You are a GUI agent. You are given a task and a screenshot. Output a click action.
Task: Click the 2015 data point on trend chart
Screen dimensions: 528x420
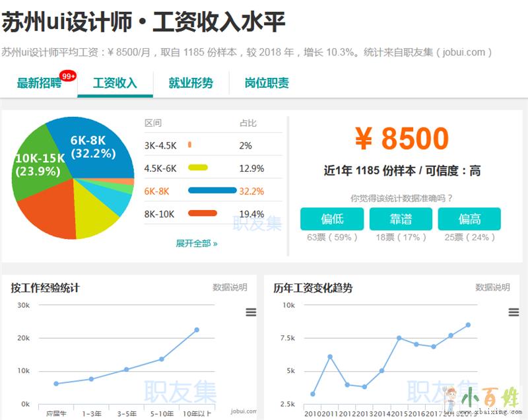399,337
